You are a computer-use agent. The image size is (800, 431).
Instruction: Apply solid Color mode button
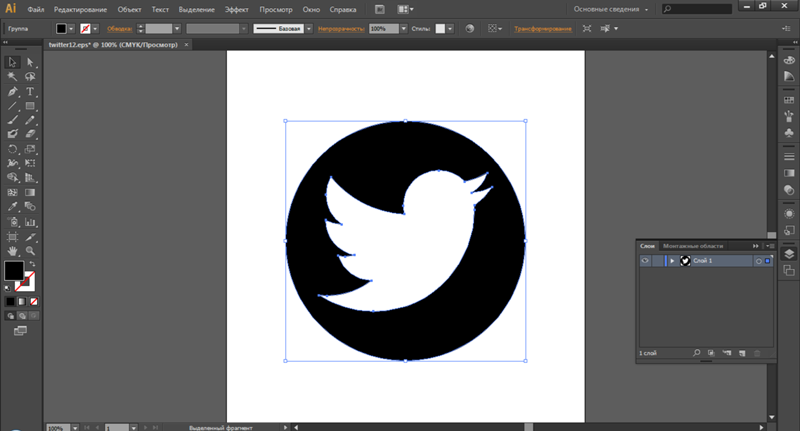click(10, 301)
